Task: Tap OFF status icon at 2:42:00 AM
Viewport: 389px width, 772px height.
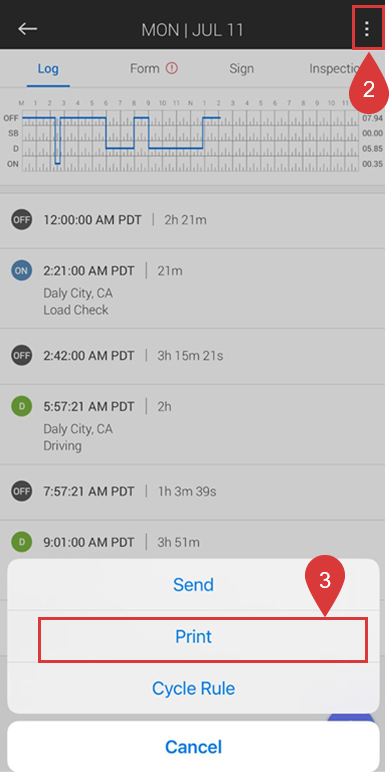Action: click(x=22, y=355)
